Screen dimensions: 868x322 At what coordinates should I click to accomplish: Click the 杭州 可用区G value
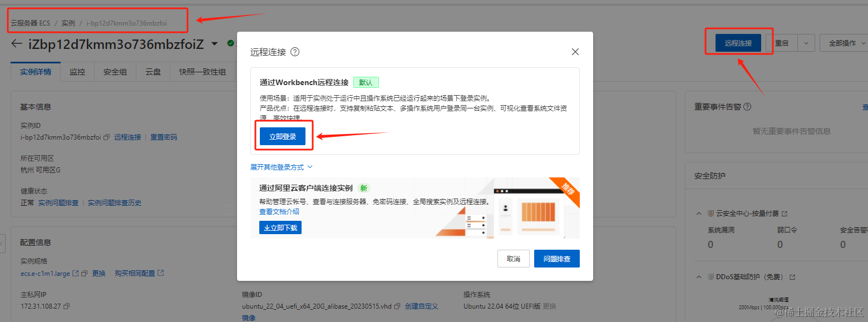click(41, 170)
